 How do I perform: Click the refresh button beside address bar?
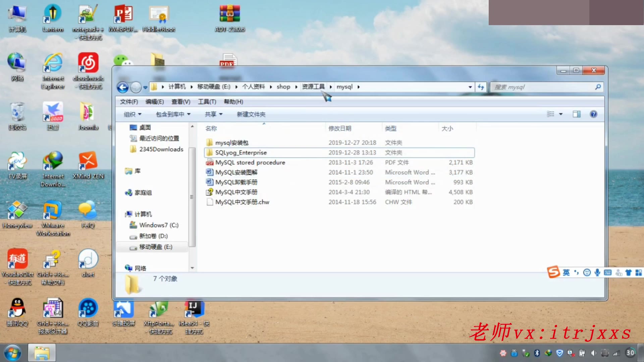[x=481, y=87]
